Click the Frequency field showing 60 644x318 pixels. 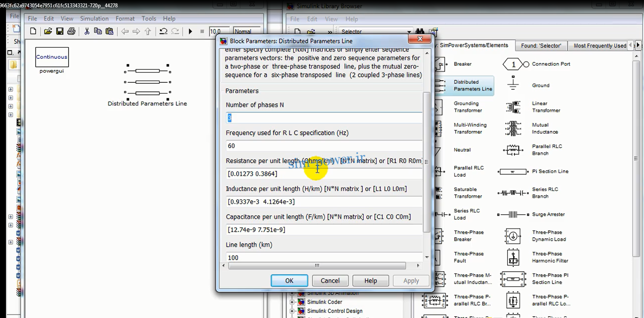click(x=324, y=146)
